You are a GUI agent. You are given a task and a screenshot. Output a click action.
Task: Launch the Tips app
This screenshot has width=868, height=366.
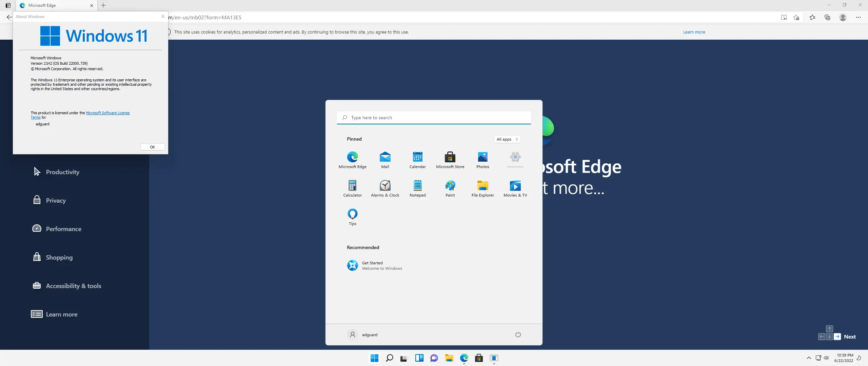pyautogui.click(x=352, y=217)
